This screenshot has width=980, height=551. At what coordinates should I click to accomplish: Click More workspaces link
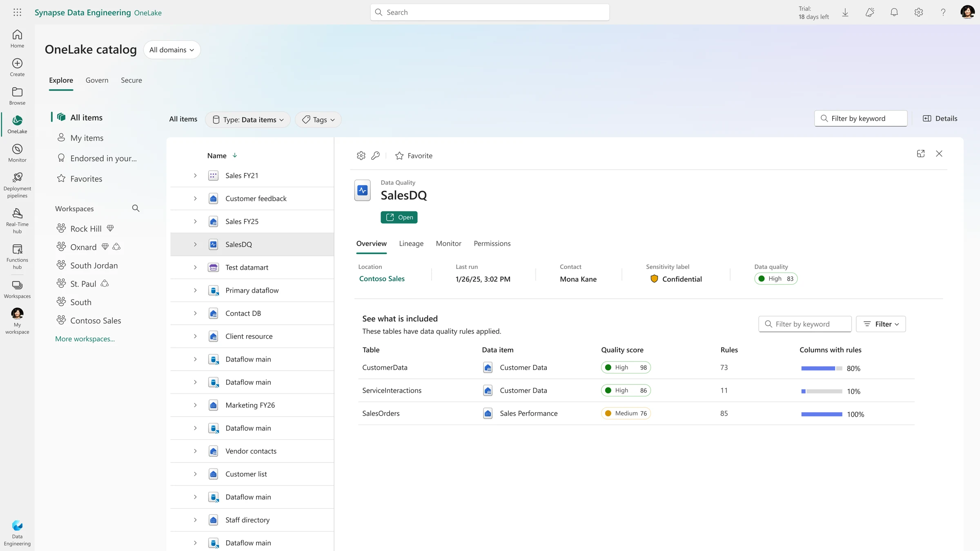click(x=85, y=339)
